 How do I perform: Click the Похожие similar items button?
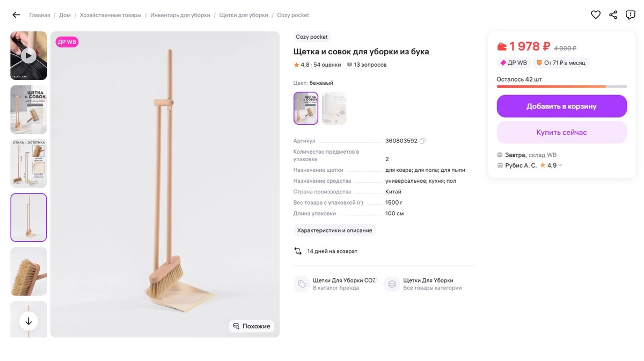[251, 326]
